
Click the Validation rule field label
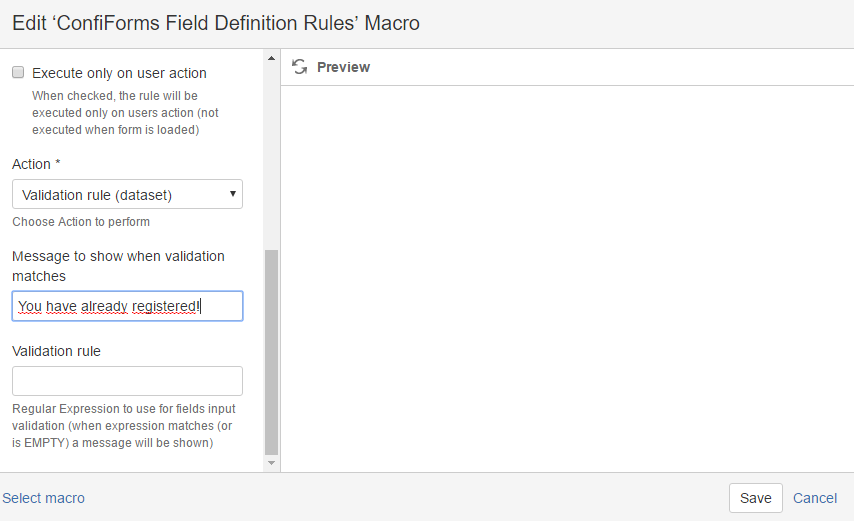click(x=57, y=351)
